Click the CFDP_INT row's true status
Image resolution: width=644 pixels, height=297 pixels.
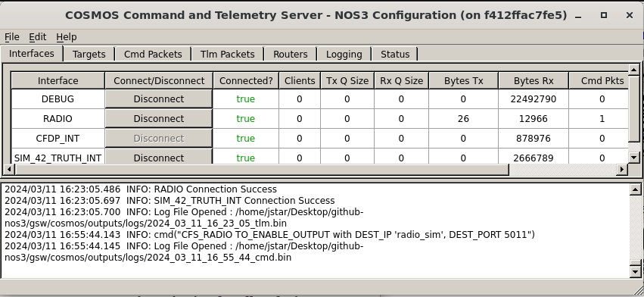click(246, 139)
